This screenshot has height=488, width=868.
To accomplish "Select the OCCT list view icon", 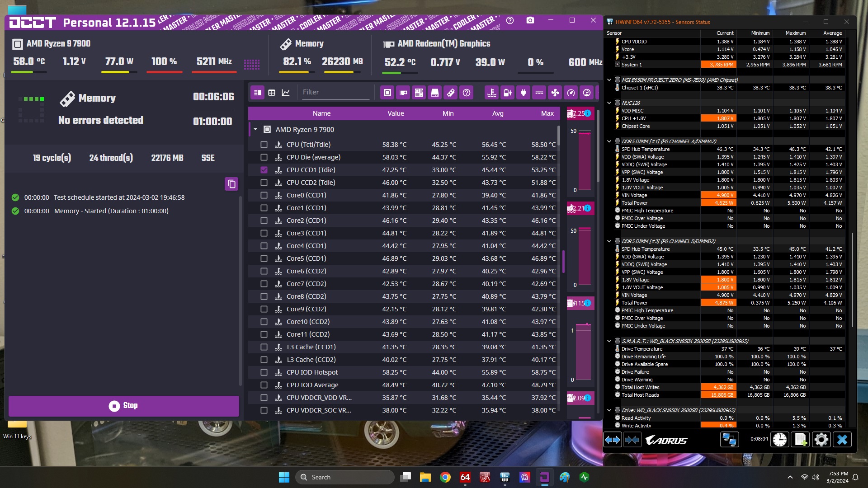I will (257, 93).
